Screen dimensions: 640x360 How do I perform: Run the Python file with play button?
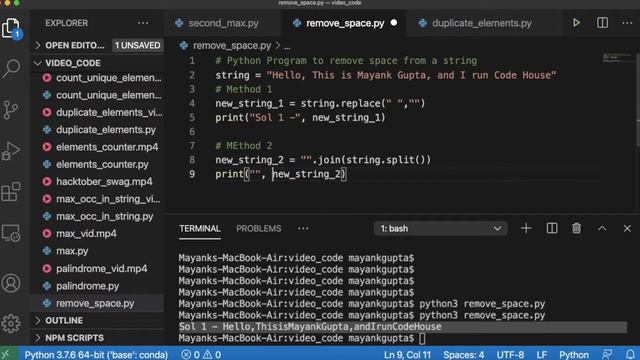click(x=576, y=23)
